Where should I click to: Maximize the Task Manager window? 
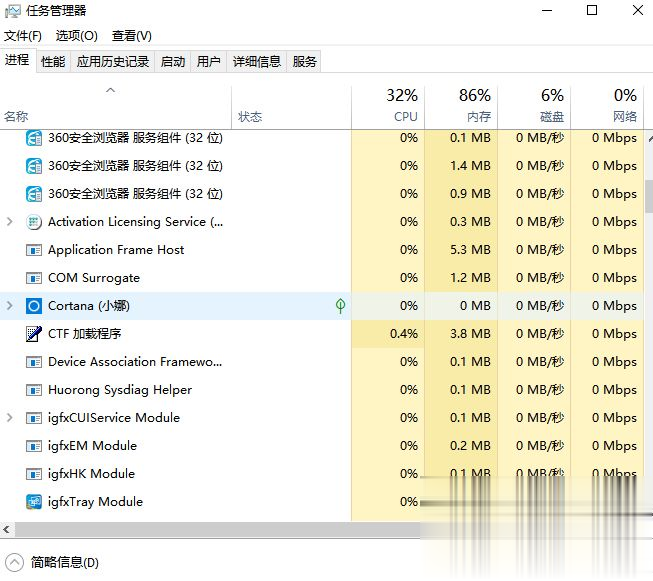point(592,10)
